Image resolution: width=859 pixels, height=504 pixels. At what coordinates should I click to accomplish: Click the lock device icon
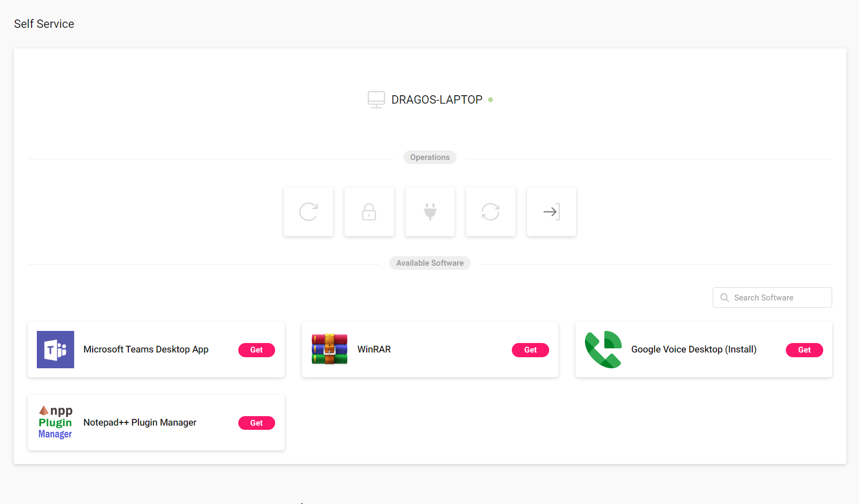369,212
